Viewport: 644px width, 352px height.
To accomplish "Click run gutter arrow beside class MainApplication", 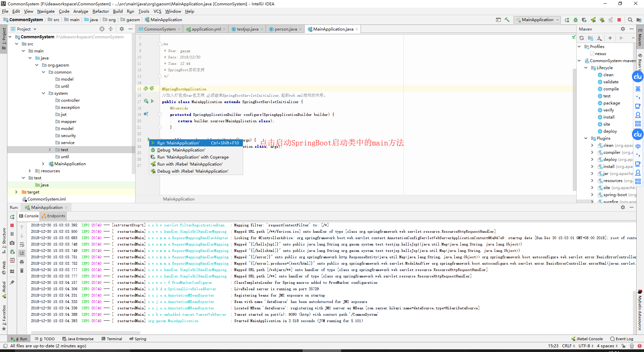I will point(152,101).
